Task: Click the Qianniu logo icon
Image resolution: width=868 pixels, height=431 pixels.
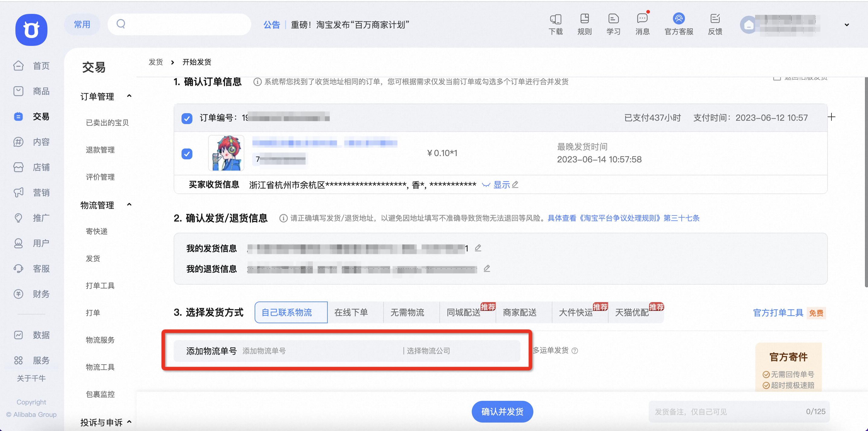Action: tap(31, 30)
